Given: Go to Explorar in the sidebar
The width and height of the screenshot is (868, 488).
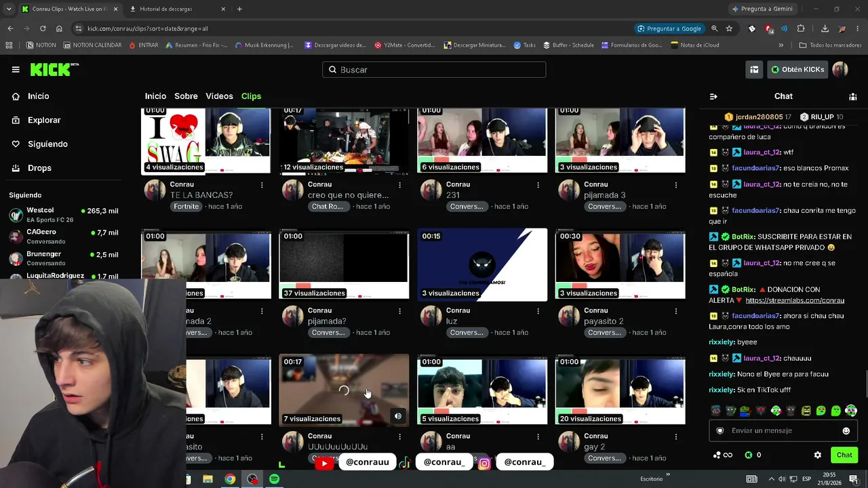Looking at the screenshot, I should [44, 120].
